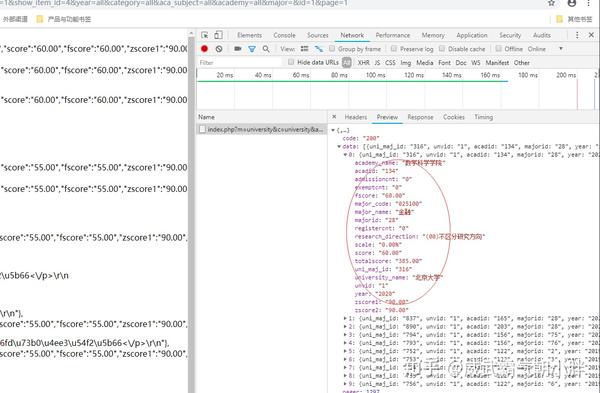Image resolution: width=600 pixels, height=393 pixels.
Task: Close the request details pane
Action: coord(334,117)
